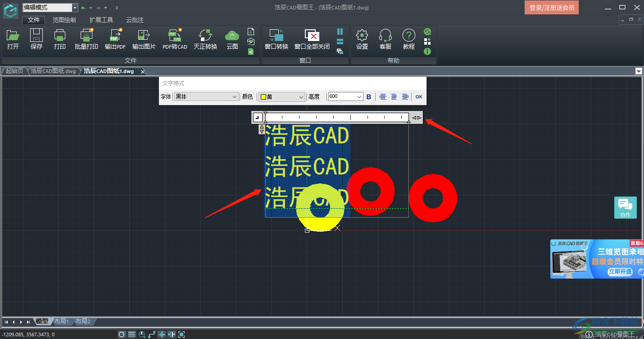Expand the redo history arrow
The height and width of the screenshot is (339, 644).
(x=105, y=8)
